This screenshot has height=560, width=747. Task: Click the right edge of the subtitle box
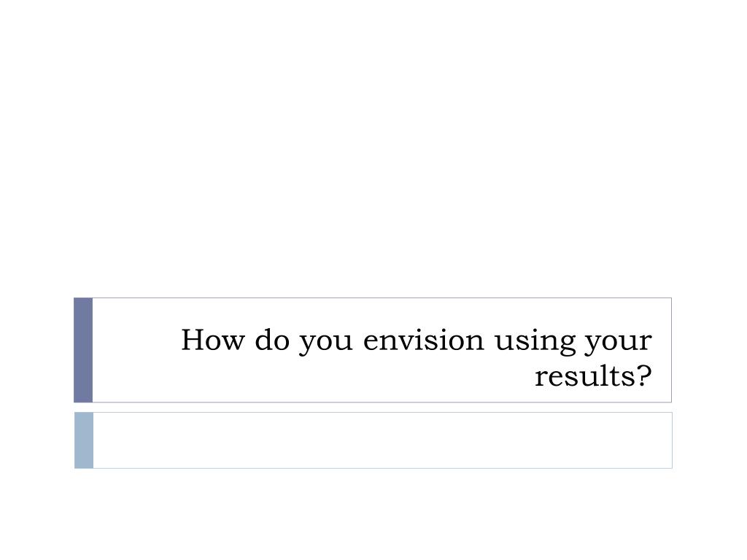(672, 440)
